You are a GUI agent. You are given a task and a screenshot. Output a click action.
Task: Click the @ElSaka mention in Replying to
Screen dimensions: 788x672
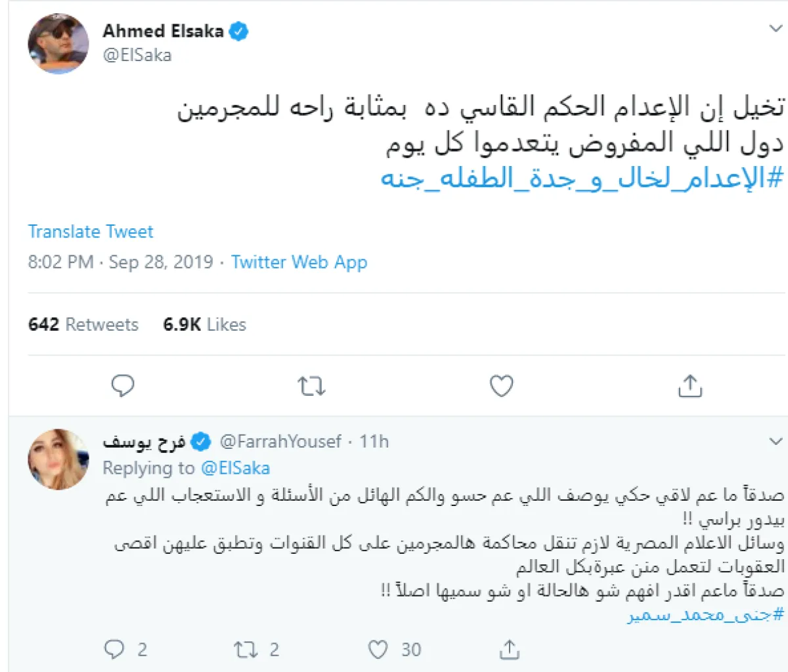235,468
